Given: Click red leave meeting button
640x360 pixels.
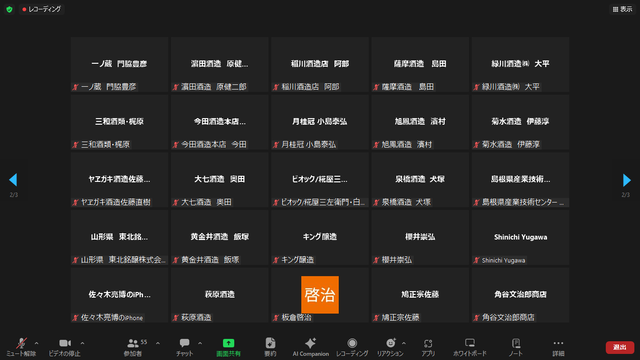Looking at the screenshot, I should pos(620,347).
